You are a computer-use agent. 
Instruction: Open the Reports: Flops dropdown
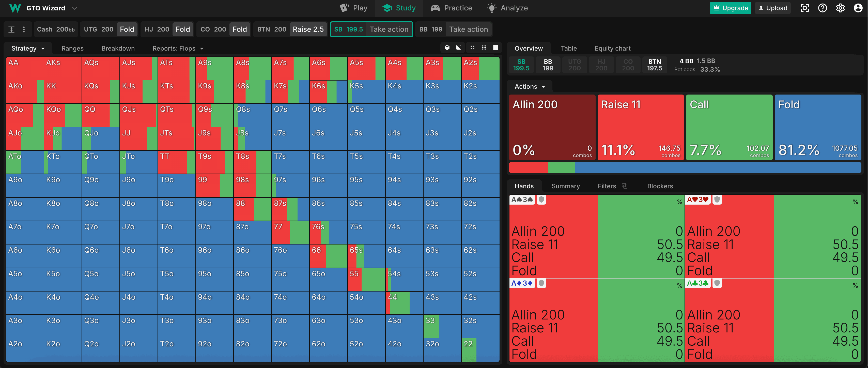click(178, 49)
